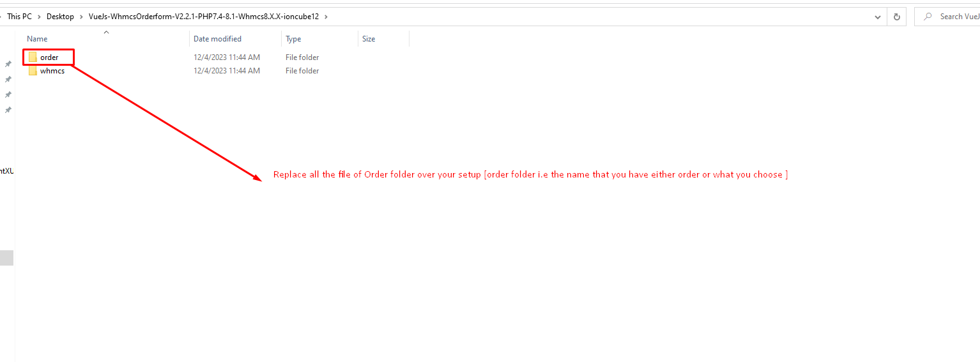Sort by the Date modified column
This screenshot has width=980, height=362.
[x=217, y=39]
